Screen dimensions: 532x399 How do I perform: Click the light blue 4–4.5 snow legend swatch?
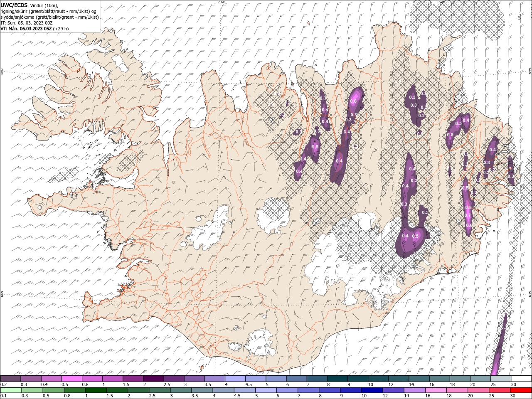tap(235, 379)
